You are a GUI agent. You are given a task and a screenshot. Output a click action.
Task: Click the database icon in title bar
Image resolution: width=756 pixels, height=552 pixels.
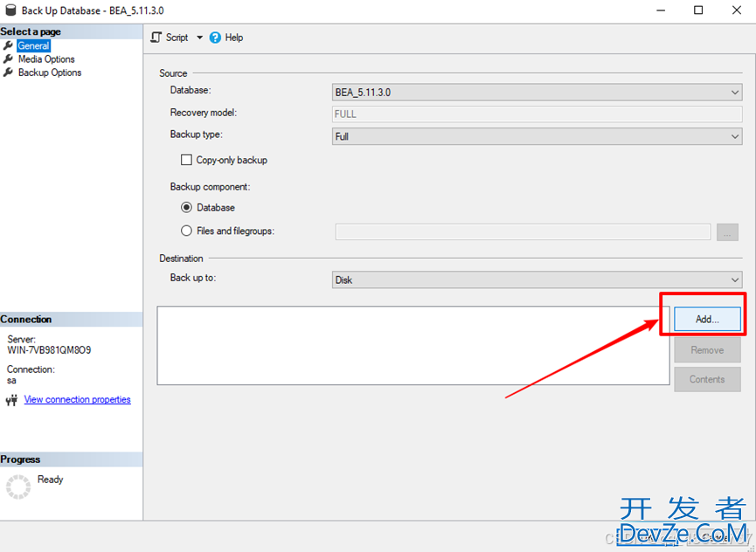[10, 10]
